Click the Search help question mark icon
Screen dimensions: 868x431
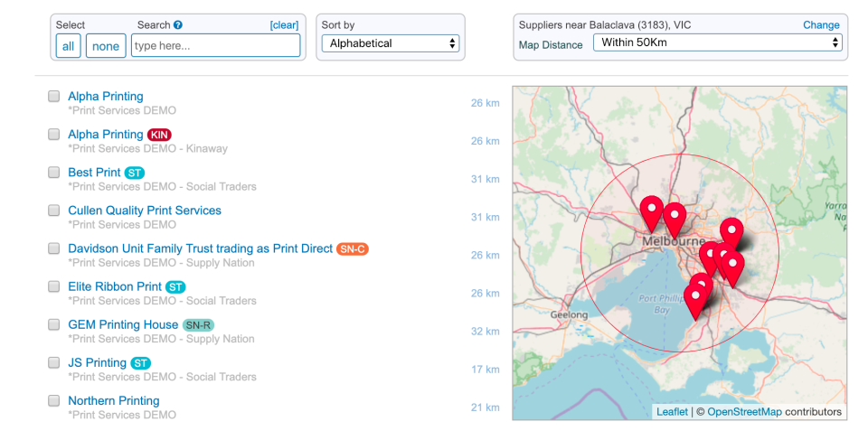coord(178,25)
